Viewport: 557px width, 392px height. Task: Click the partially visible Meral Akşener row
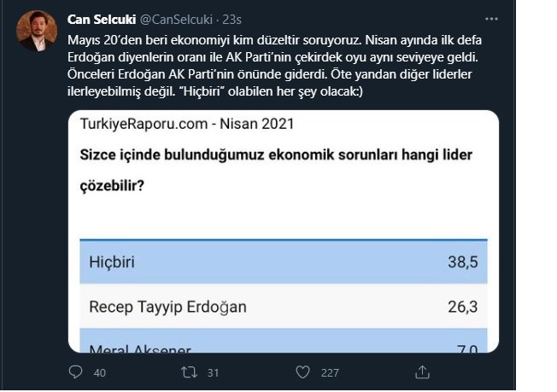coord(284,341)
